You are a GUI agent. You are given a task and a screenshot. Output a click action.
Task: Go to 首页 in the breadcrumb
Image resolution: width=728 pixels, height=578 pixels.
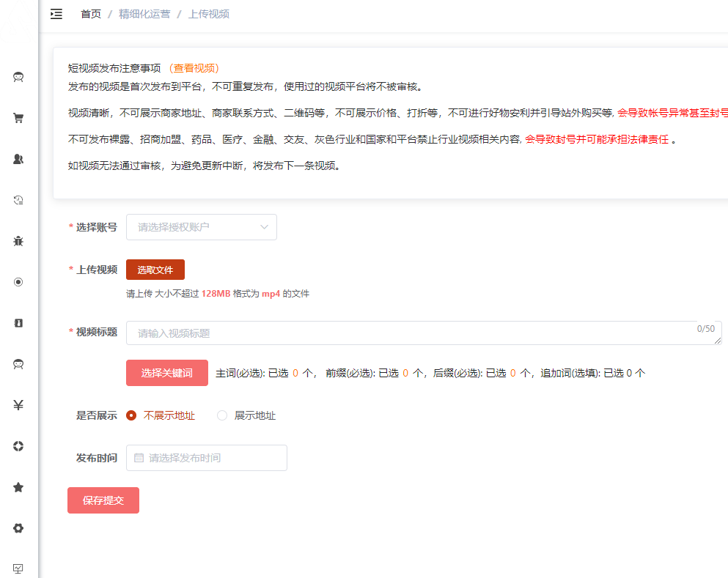pyautogui.click(x=91, y=14)
